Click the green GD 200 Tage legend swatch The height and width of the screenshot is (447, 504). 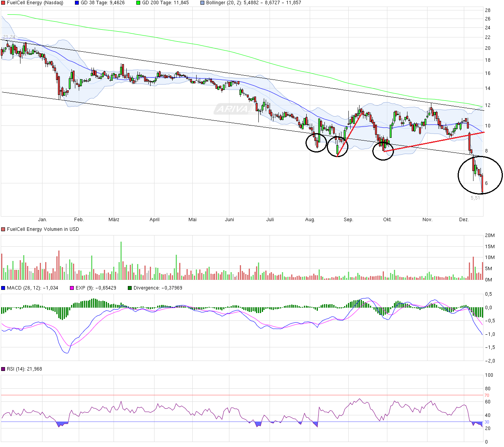[x=139, y=3]
